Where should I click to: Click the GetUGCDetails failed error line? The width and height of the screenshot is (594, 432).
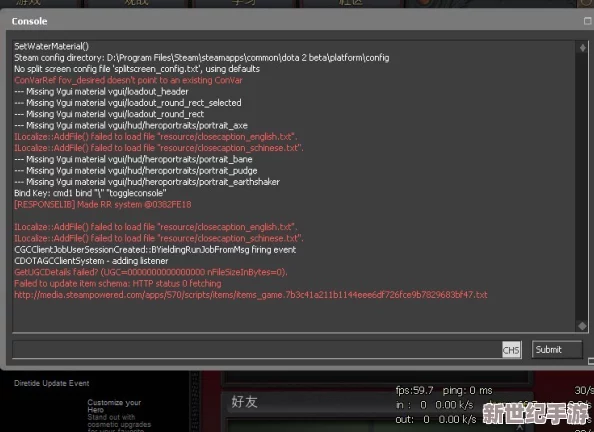(151, 272)
